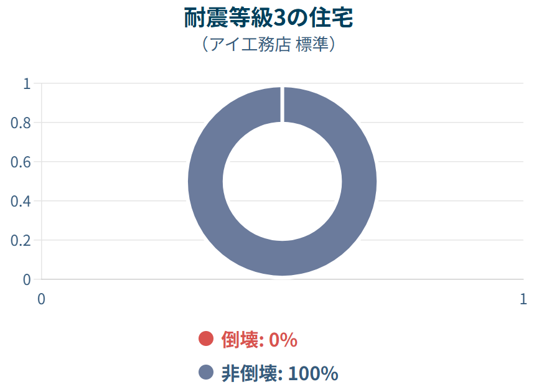Click the chart title 耐震等級3の住宅
Viewport: 539px width, 392px height.
pyautogui.click(x=269, y=19)
